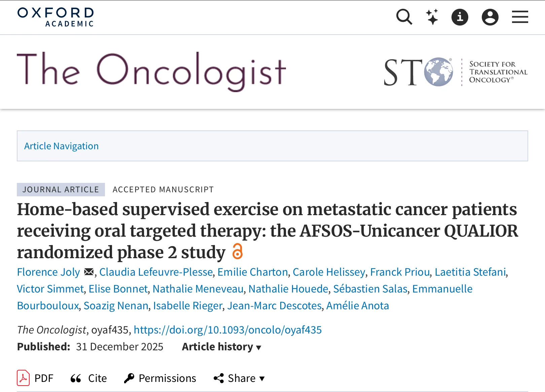Open the Article Navigation section
Image resolution: width=545 pixels, height=392 pixels.
(61, 146)
